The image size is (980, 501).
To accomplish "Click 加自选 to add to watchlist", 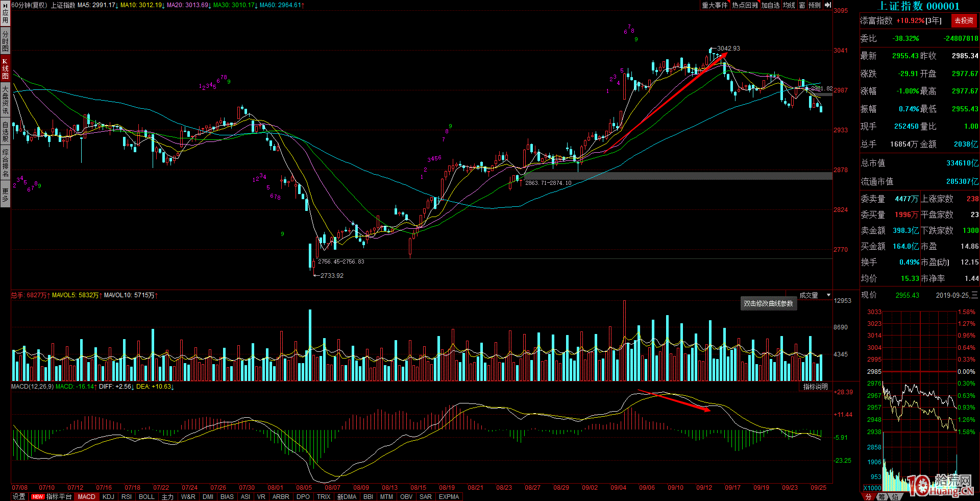I will [771, 5].
